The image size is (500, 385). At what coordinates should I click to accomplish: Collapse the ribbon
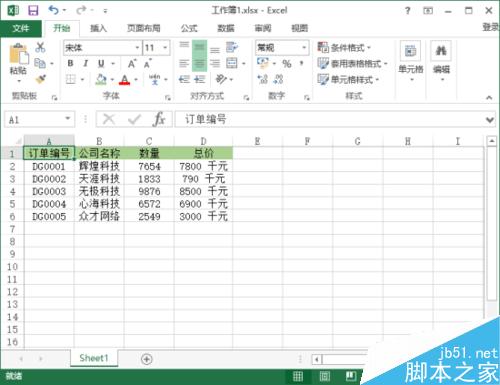(489, 98)
